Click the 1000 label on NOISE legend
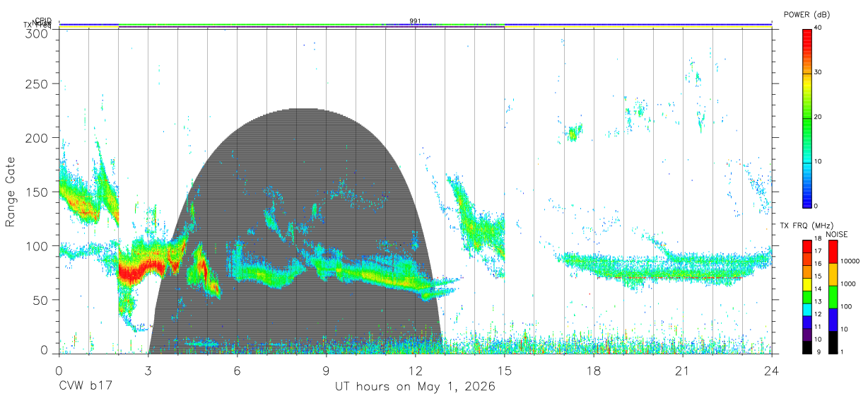Image resolution: width=868 pixels, height=401 pixels. coord(848,284)
